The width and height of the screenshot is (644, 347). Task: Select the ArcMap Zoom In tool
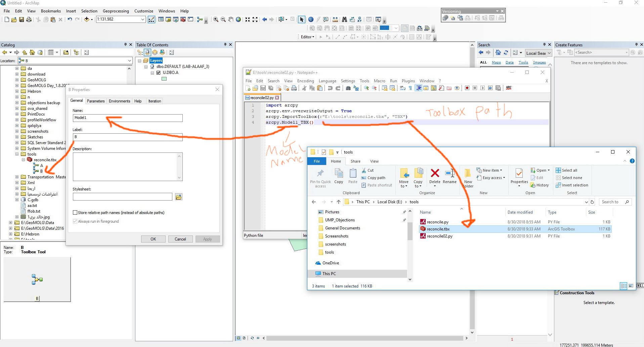tap(216, 19)
